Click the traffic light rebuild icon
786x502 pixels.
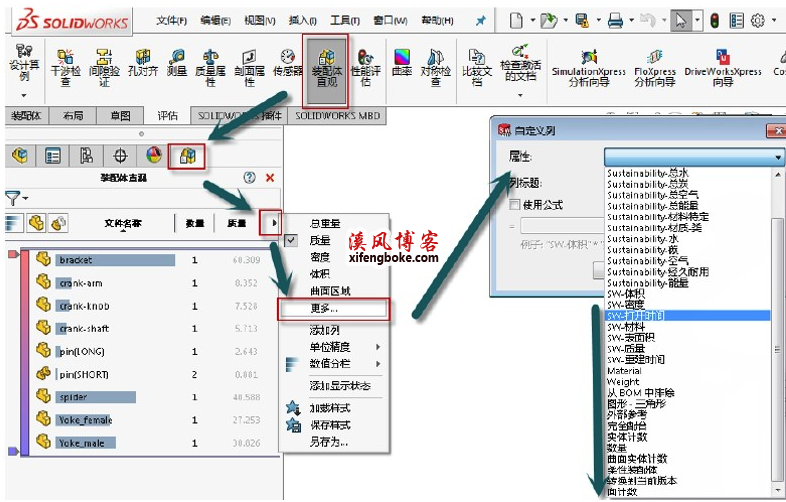(x=714, y=20)
